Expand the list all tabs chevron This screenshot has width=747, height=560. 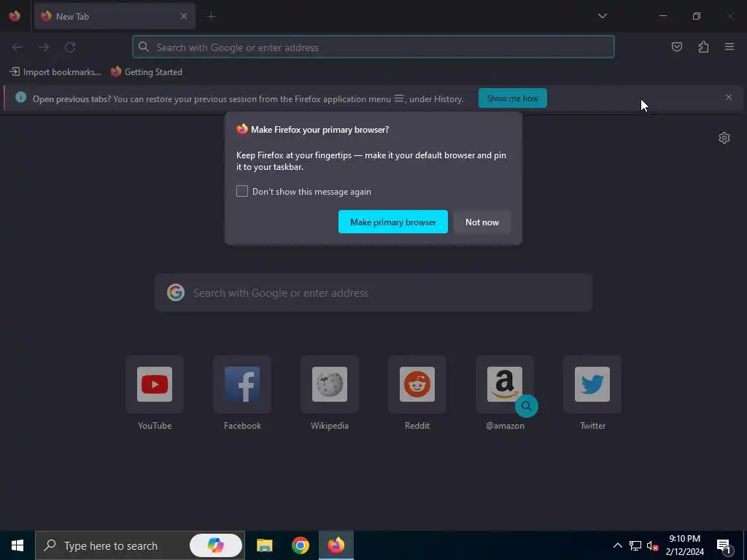click(602, 16)
